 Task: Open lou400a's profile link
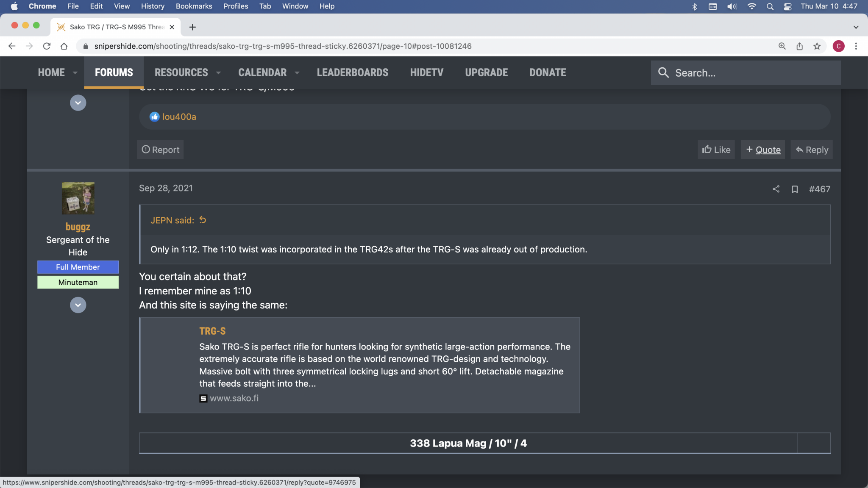pyautogui.click(x=179, y=117)
